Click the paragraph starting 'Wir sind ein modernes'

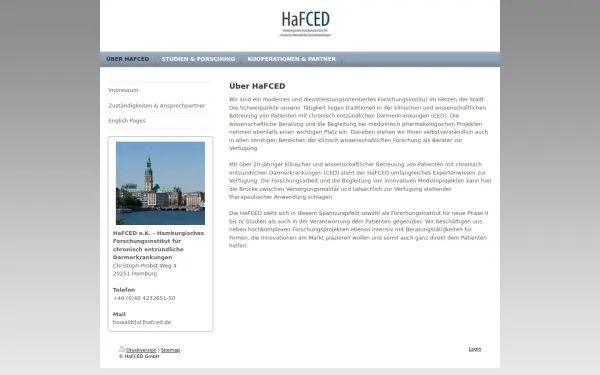[359, 124]
